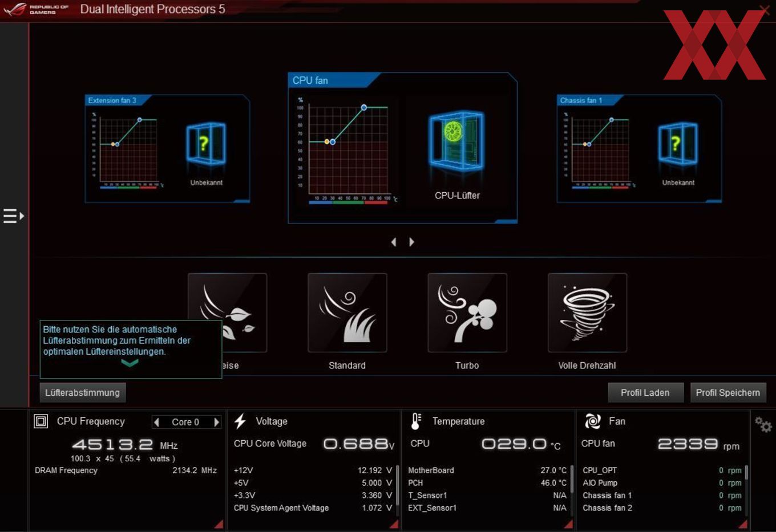Click the Lüfterabstimmung button
776x532 pixels.
click(x=83, y=392)
